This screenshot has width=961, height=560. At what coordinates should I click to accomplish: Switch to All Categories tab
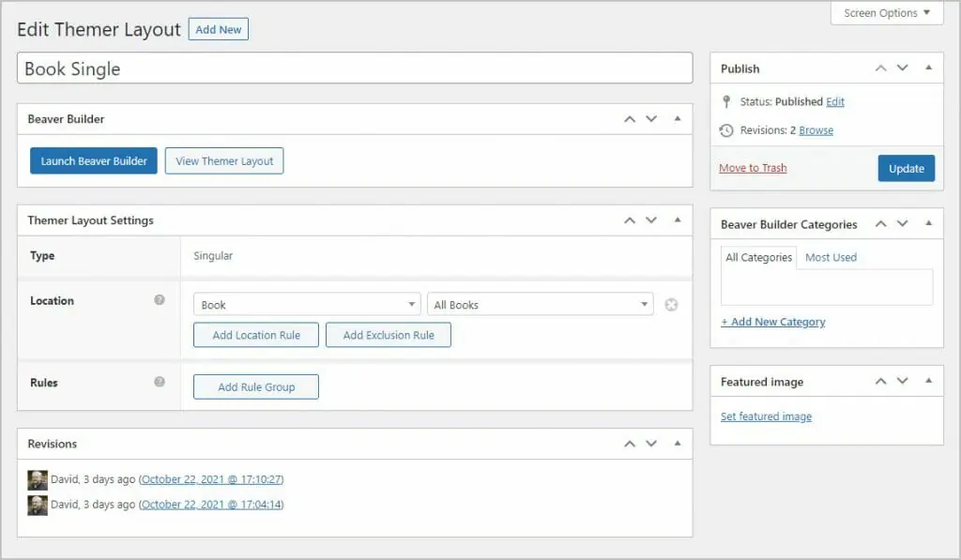click(758, 257)
